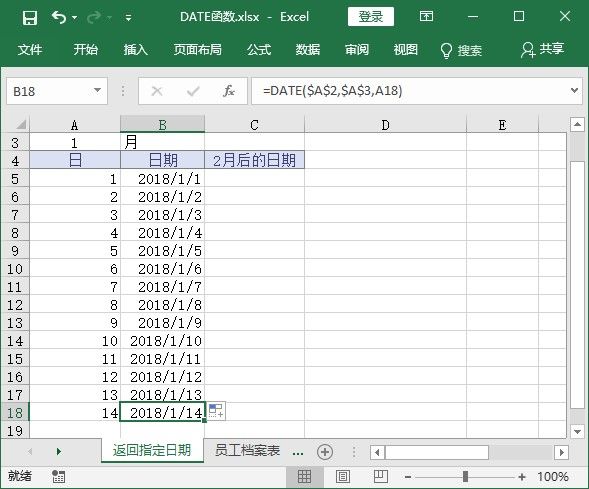Open the undo history dropdown arrow
This screenshot has width=589, height=489.
74,18
